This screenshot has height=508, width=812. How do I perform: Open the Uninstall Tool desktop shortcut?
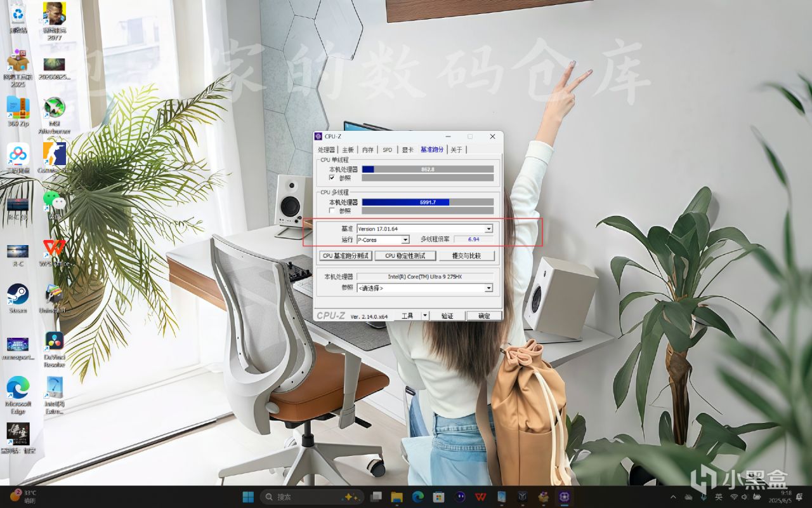pos(55,298)
